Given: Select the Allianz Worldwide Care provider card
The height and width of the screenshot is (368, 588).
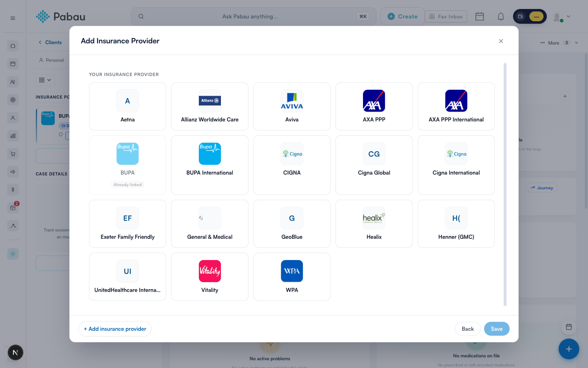Looking at the screenshot, I should [x=209, y=106].
